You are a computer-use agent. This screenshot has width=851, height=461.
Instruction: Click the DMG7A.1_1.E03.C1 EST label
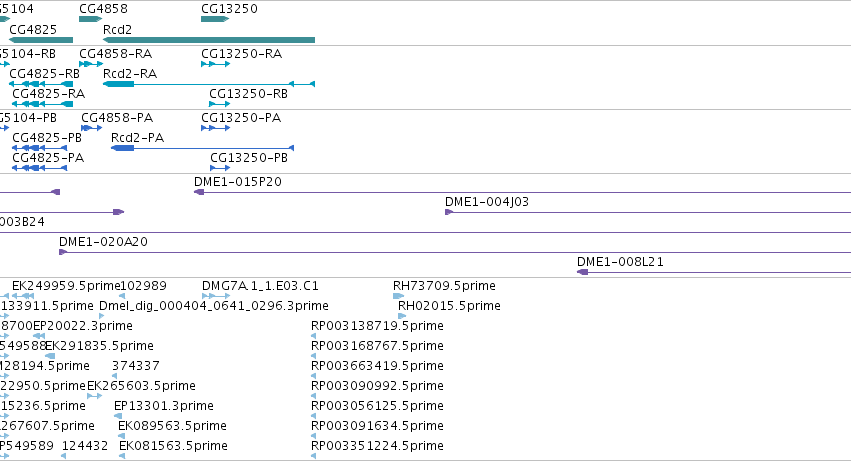click(x=260, y=286)
